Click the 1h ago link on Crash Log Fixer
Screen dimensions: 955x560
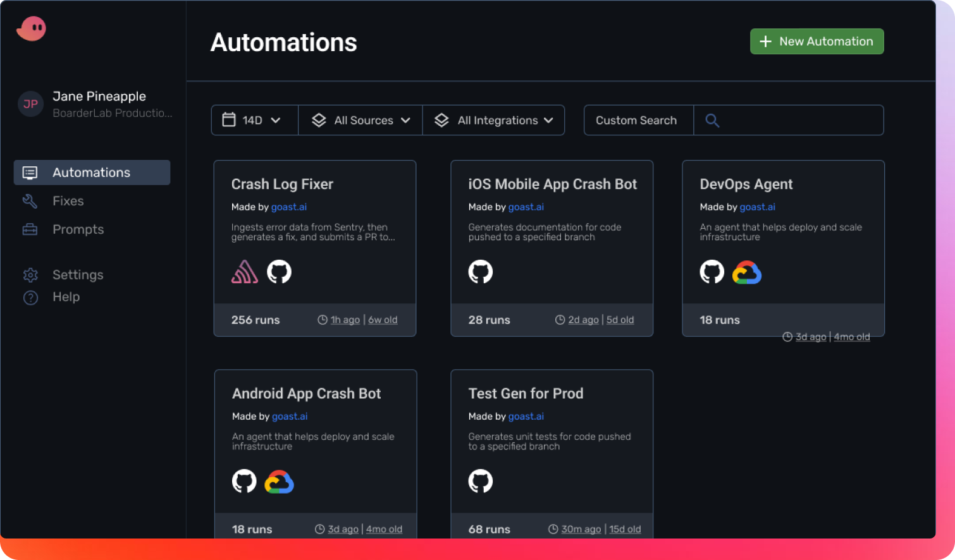click(x=345, y=320)
